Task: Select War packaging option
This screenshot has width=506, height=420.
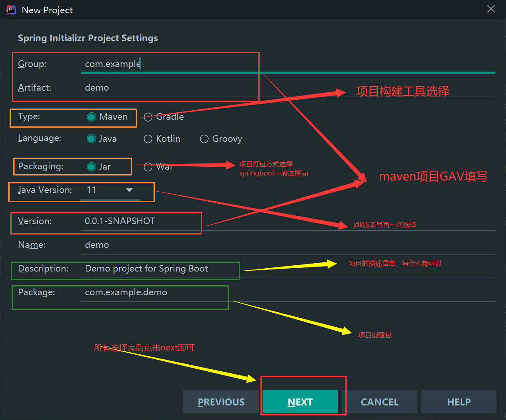Action: pos(158,167)
